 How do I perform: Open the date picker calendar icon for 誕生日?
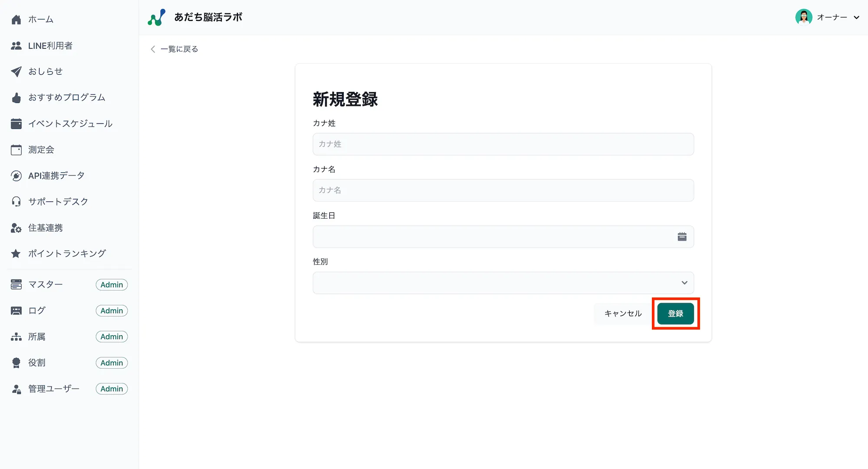tap(682, 237)
